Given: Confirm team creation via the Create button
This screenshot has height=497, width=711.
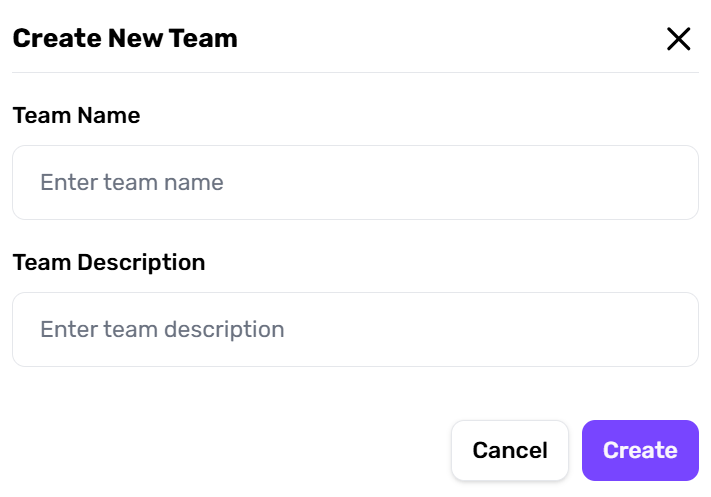Looking at the screenshot, I should [x=640, y=450].
